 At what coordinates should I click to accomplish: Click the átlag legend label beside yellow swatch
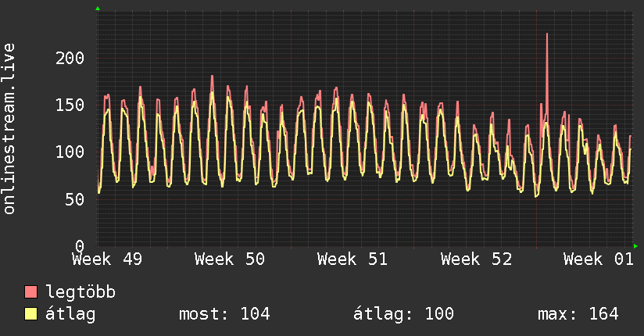click(x=70, y=314)
